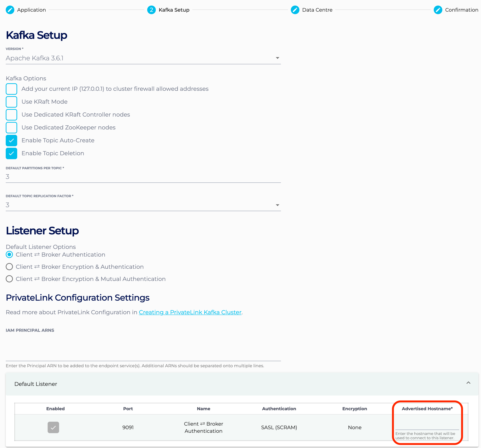Collapse the Default Listener panel chevron
The image size is (481, 448).
point(468,383)
